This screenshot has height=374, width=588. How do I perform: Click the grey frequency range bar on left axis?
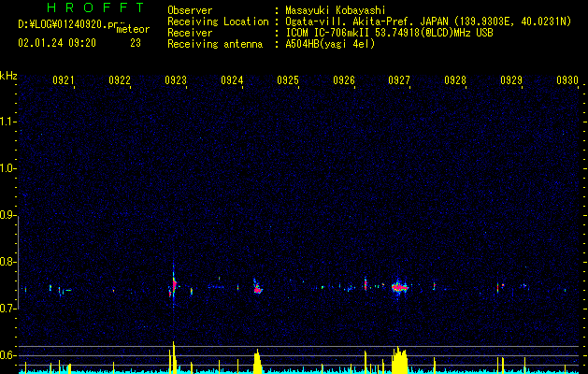pyautogui.click(x=18, y=263)
